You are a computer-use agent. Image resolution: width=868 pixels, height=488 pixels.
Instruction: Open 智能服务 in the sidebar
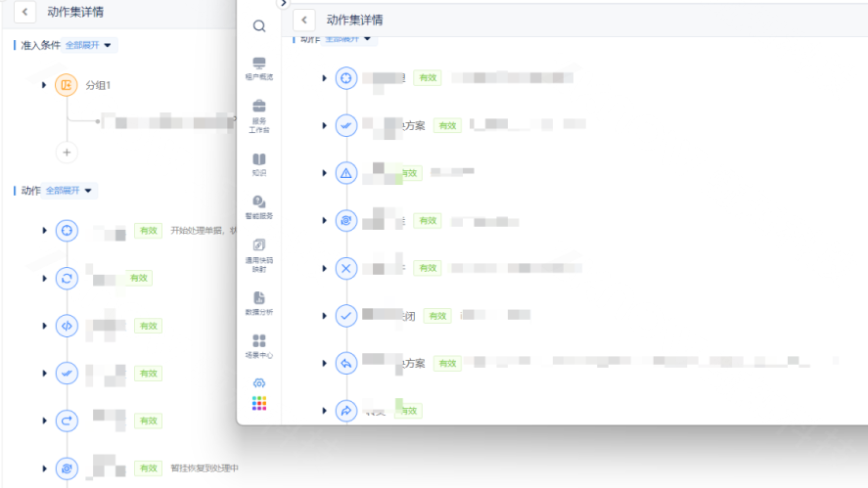[258, 206]
